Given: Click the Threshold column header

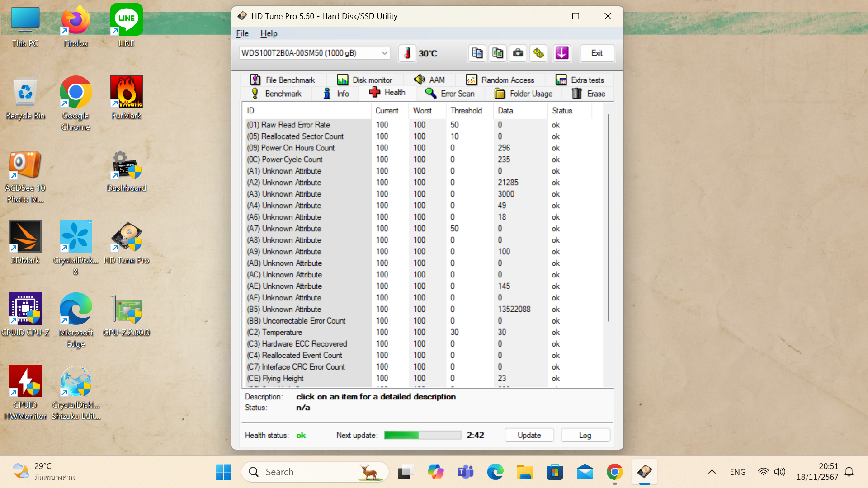Looking at the screenshot, I should [470, 111].
